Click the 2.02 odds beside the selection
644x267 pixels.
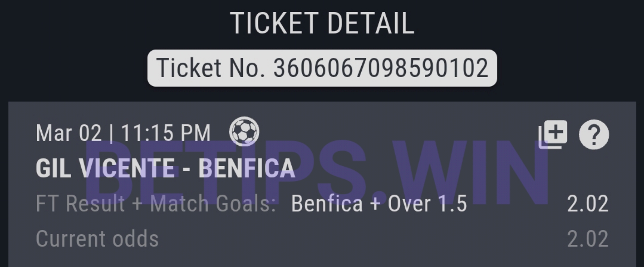(587, 203)
